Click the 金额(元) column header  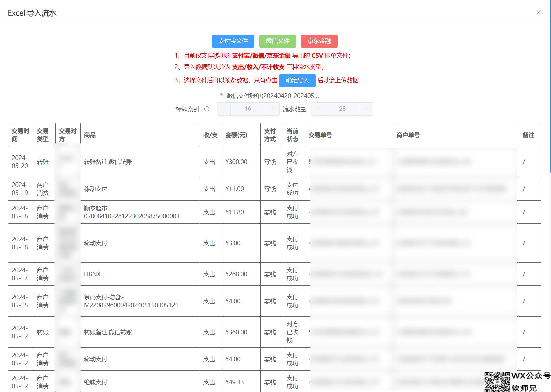[241, 135]
